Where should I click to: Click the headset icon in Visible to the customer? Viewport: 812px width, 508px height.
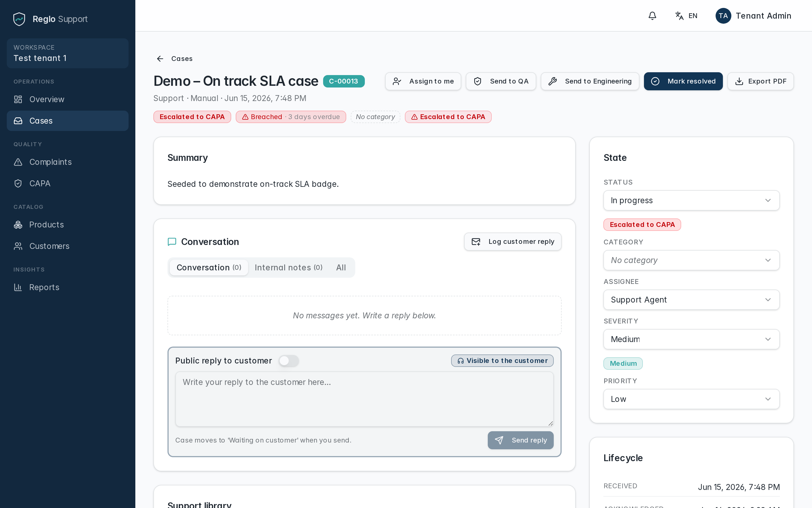(461, 361)
